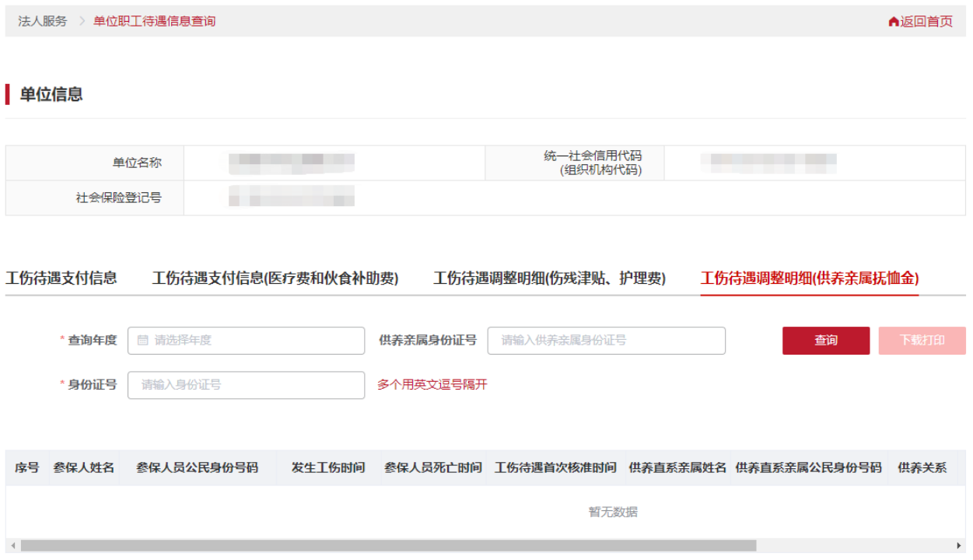Focus the 供养亲属身份证号 input field
Screen dimensions: 973x560
pos(606,340)
